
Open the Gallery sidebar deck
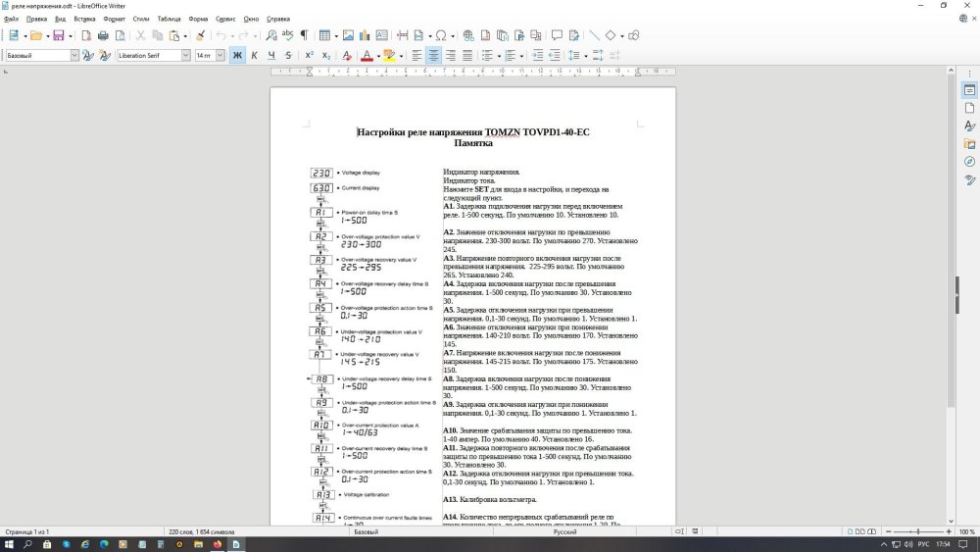pos(969,144)
